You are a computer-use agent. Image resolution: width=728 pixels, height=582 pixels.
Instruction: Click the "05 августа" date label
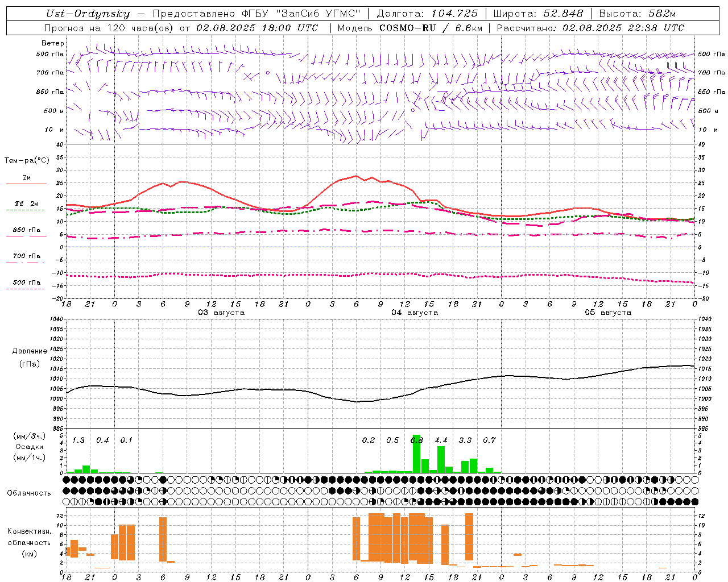608,313
